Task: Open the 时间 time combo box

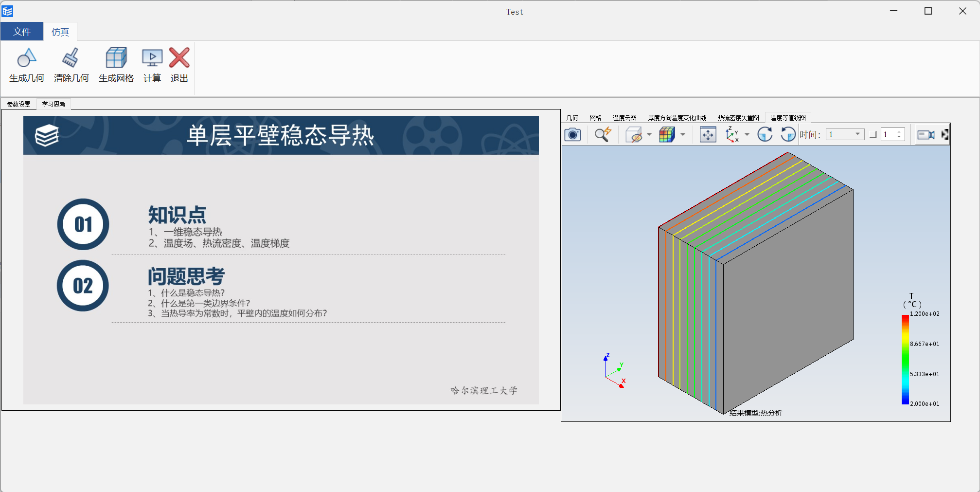Action: [x=845, y=134]
